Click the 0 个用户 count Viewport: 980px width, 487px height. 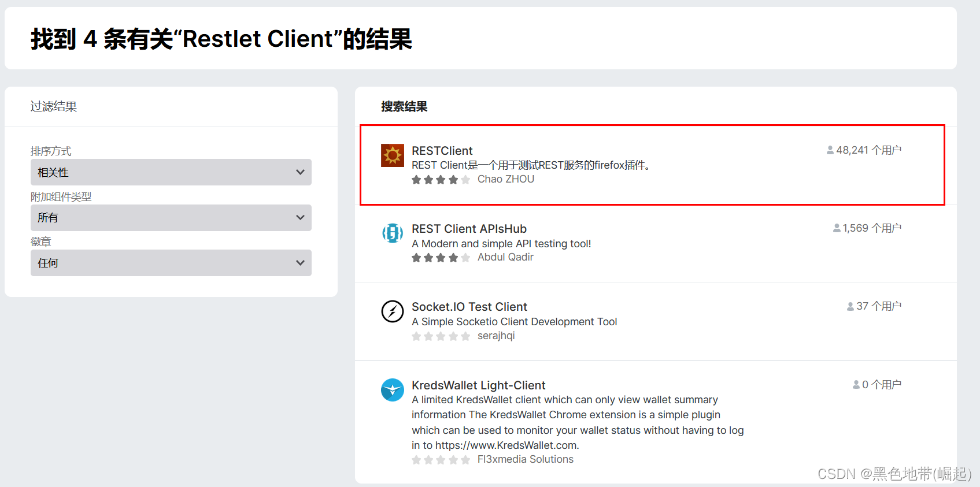click(x=882, y=385)
